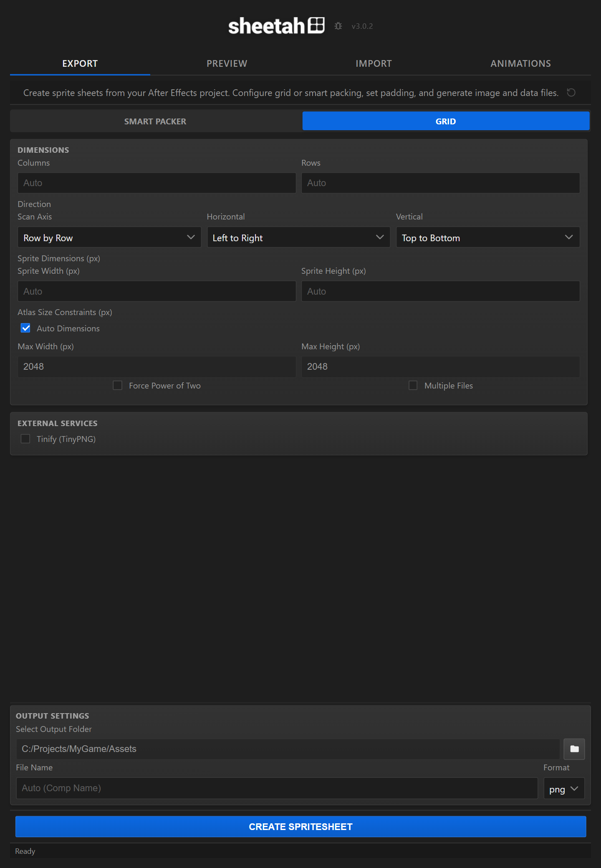Image resolution: width=601 pixels, height=868 pixels.
Task: Switch to the EXPORT tab
Action: coord(80,63)
